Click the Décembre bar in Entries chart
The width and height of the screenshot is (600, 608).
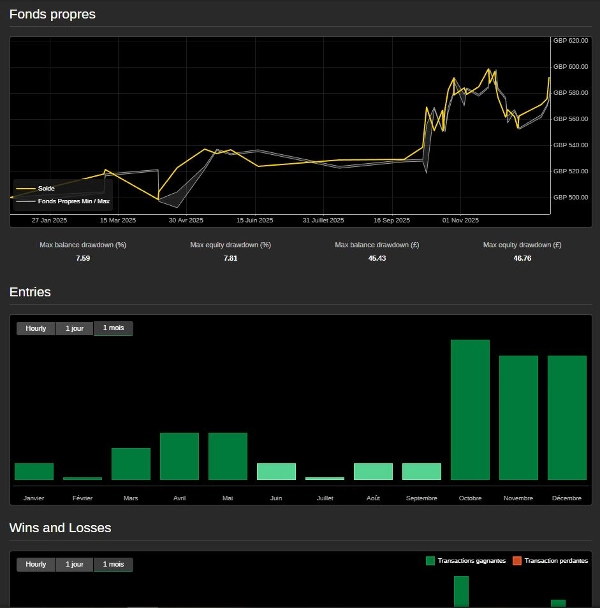click(567, 418)
